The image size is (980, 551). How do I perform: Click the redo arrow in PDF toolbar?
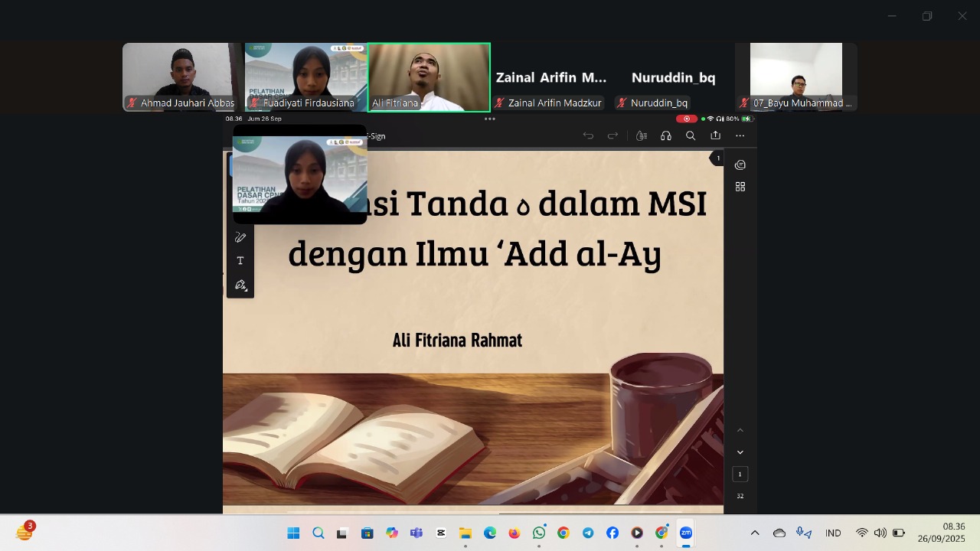(612, 136)
